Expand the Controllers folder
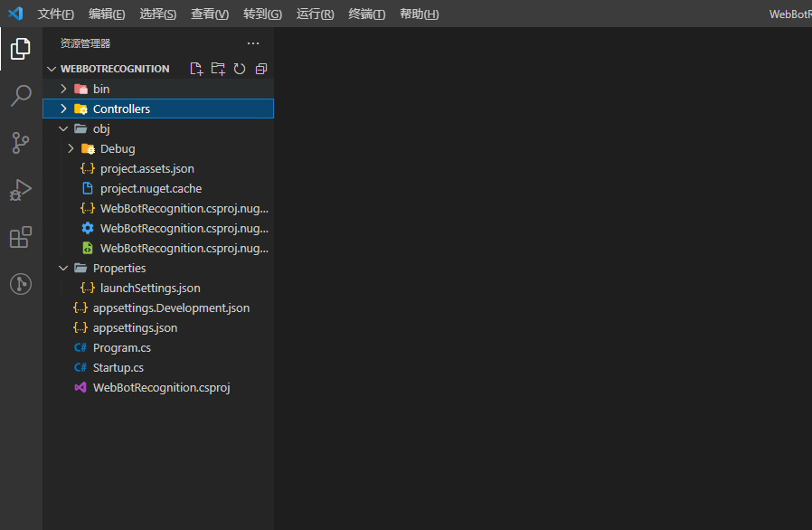The image size is (812, 530). tap(121, 109)
